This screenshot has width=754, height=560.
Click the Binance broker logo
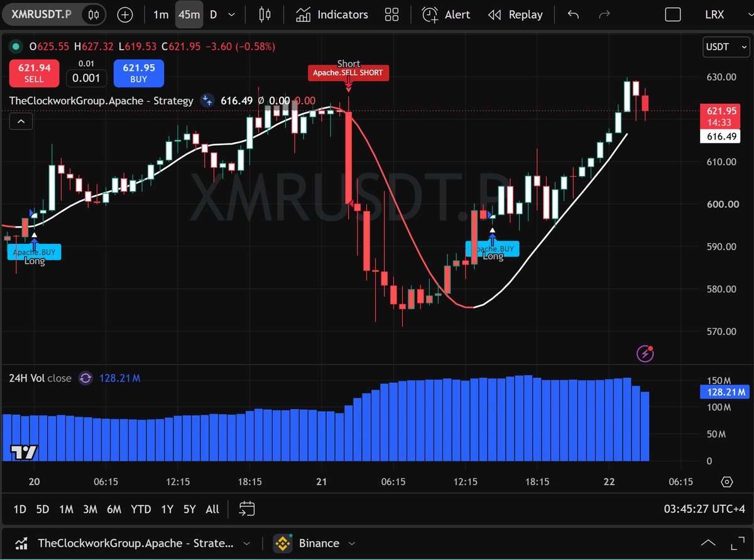point(282,543)
